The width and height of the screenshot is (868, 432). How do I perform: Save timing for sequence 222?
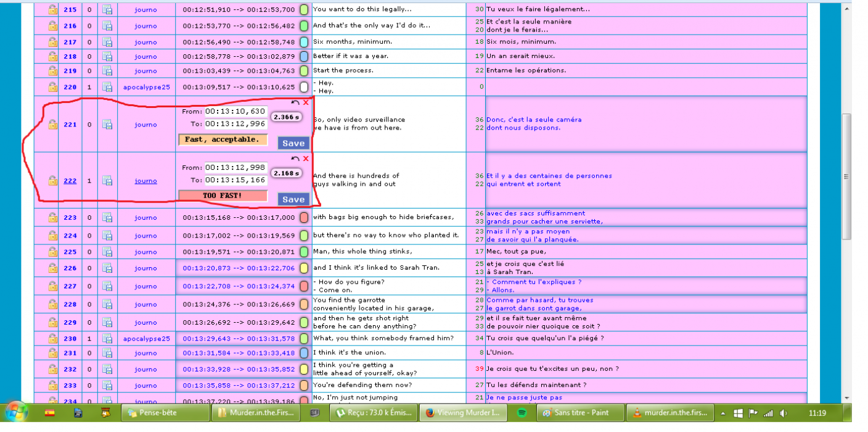293,199
